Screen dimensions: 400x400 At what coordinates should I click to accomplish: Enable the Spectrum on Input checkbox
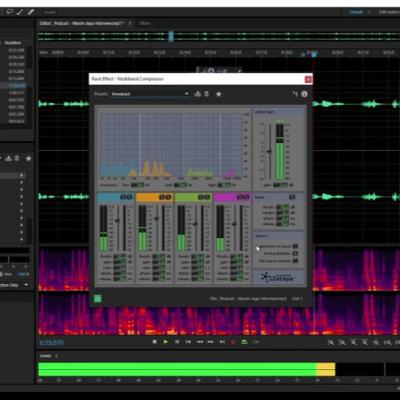coord(295,246)
